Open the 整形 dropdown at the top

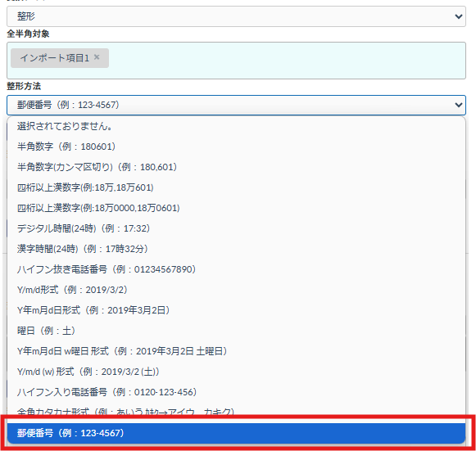[x=236, y=16]
